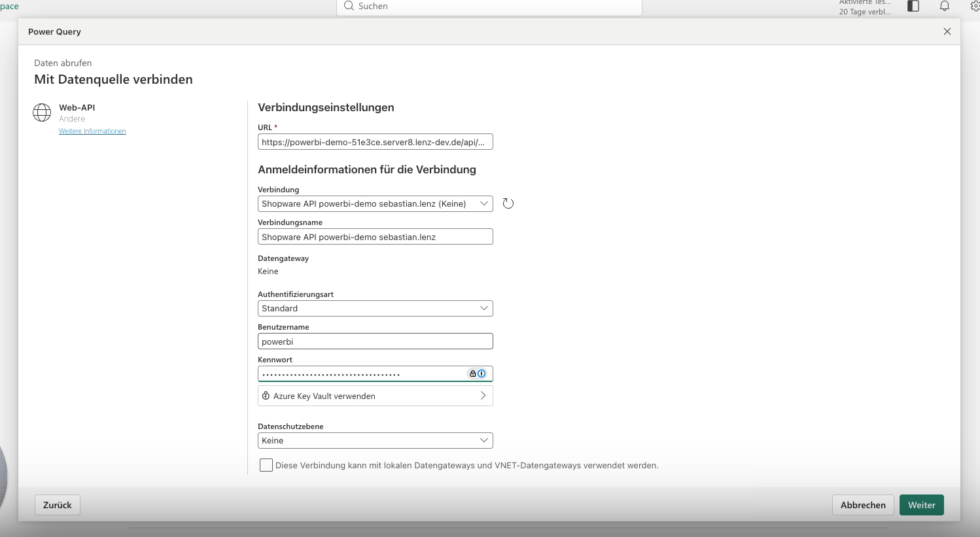980x537 pixels.
Task: Open the notifications bell icon
Action: [945, 7]
